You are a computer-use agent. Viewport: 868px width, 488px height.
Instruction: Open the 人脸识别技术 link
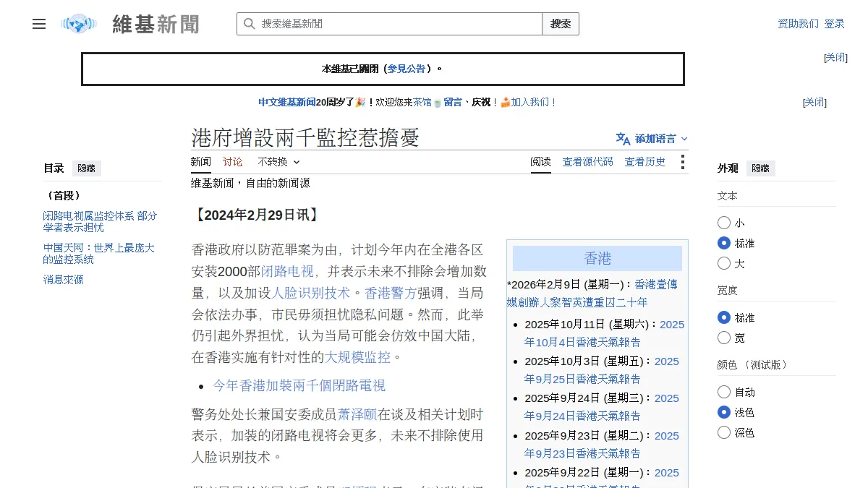tap(311, 294)
